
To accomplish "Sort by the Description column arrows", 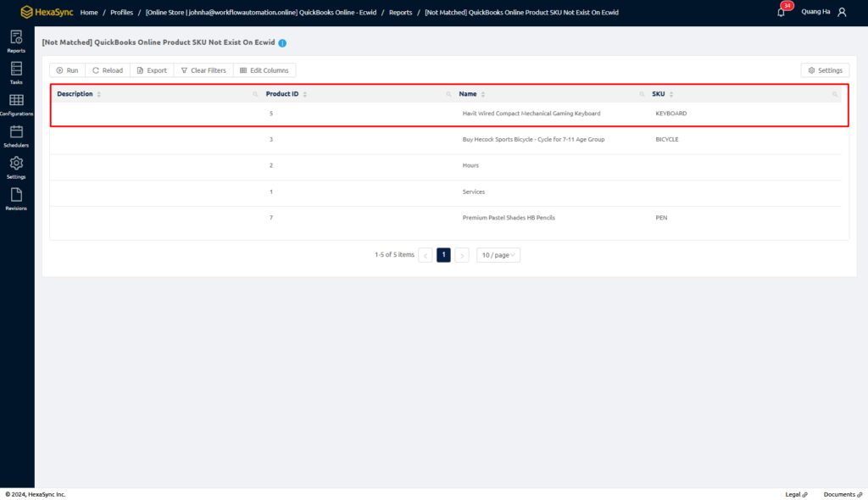I will [x=99, y=94].
